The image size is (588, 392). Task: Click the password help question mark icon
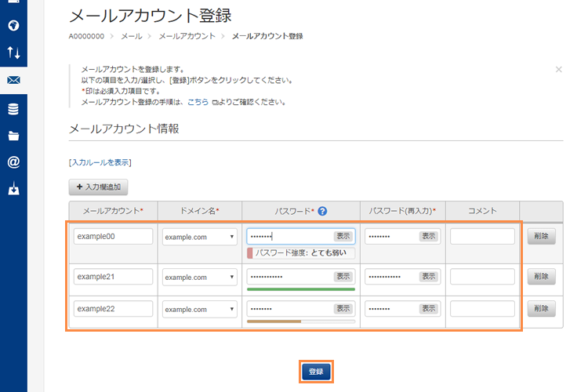point(322,211)
